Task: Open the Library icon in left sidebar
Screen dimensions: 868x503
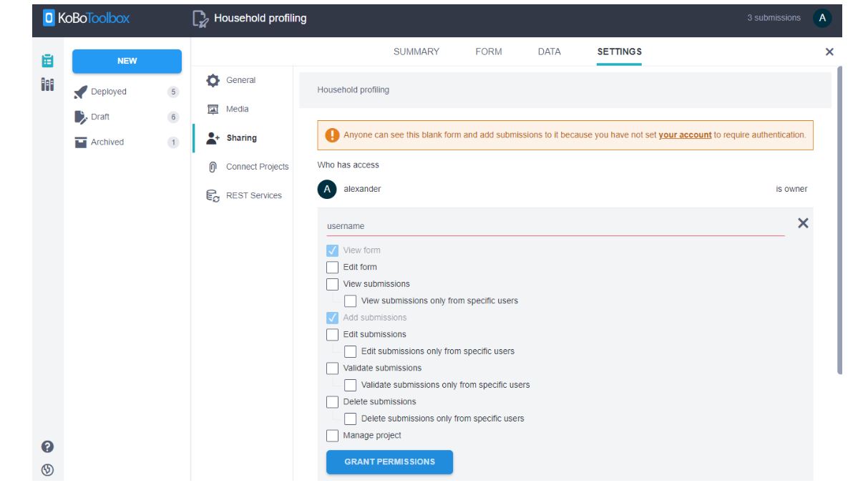Action: tap(47, 84)
